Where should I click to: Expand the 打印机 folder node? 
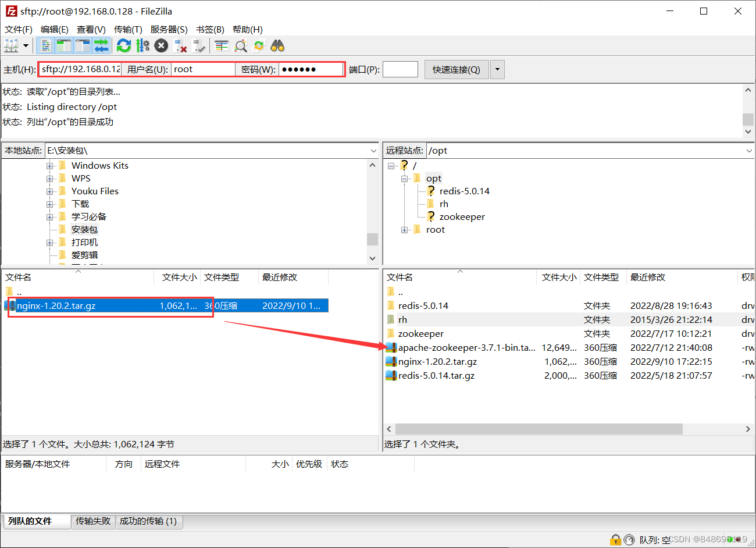coord(50,243)
